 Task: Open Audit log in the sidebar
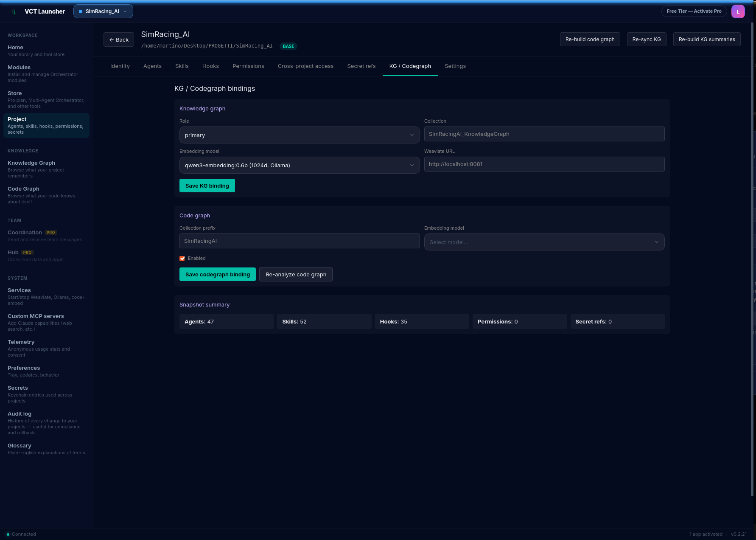click(46, 423)
